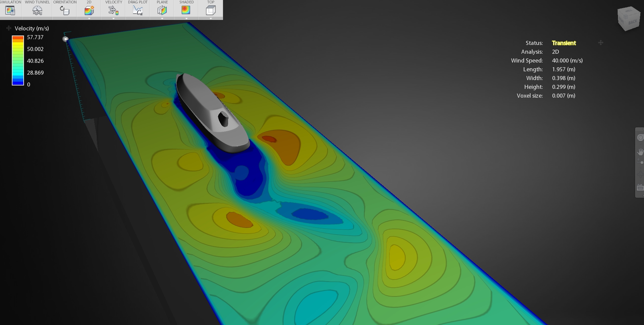Click the Velocity (m/s) legend title
Viewport: 644px width, 325px height.
(32, 28)
